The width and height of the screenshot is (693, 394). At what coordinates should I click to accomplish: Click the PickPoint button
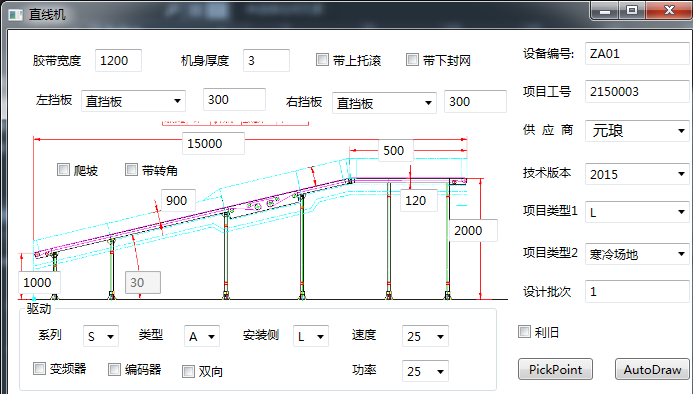click(x=555, y=369)
